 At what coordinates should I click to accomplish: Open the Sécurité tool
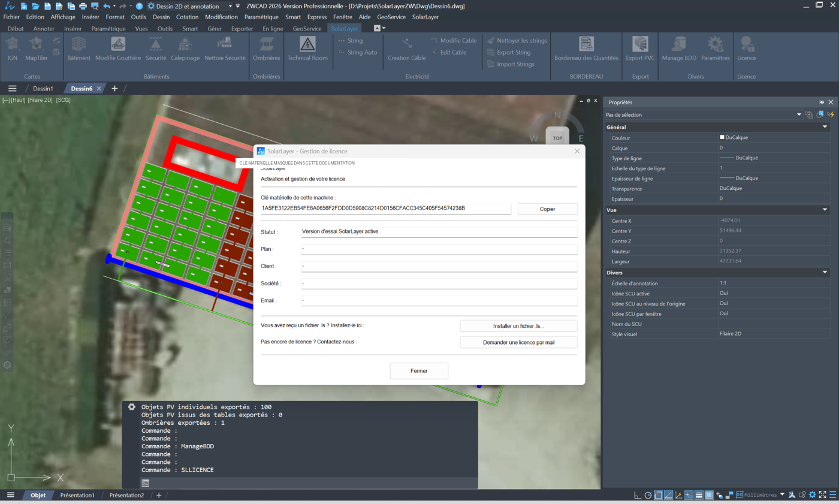point(156,49)
